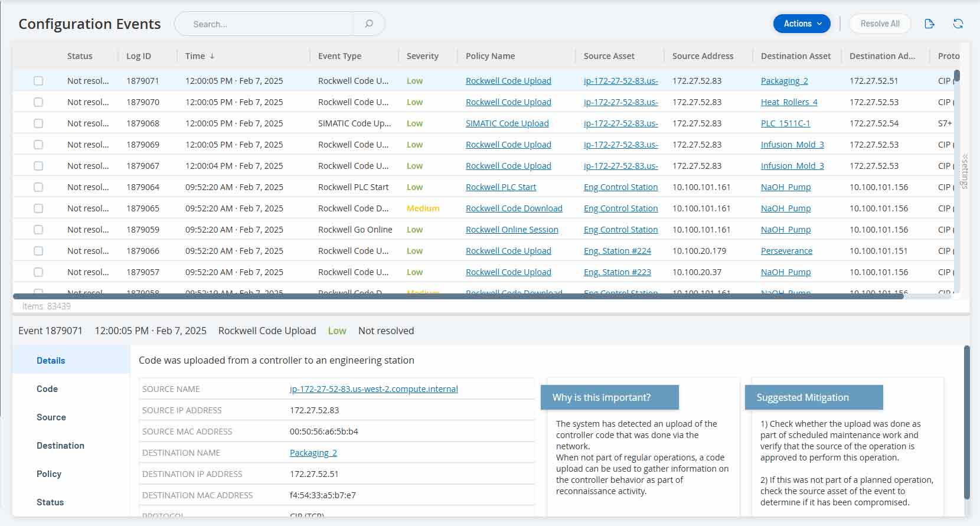Open the Rockwell PLC Start policy link
The height and width of the screenshot is (526, 980).
[x=501, y=187]
